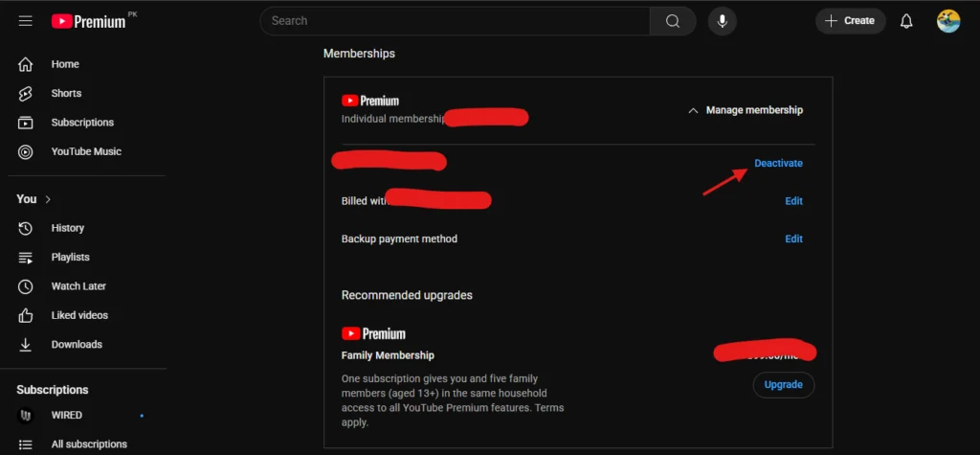Click the WIRED channel avatar
Screen dimensions: 980x455
pos(25,416)
